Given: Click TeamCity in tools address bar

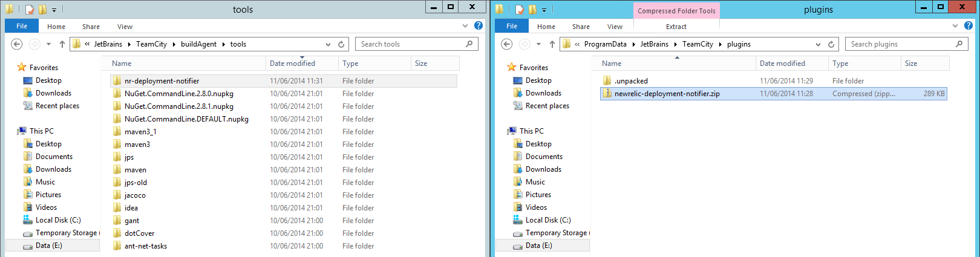Looking at the screenshot, I should [151, 44].
